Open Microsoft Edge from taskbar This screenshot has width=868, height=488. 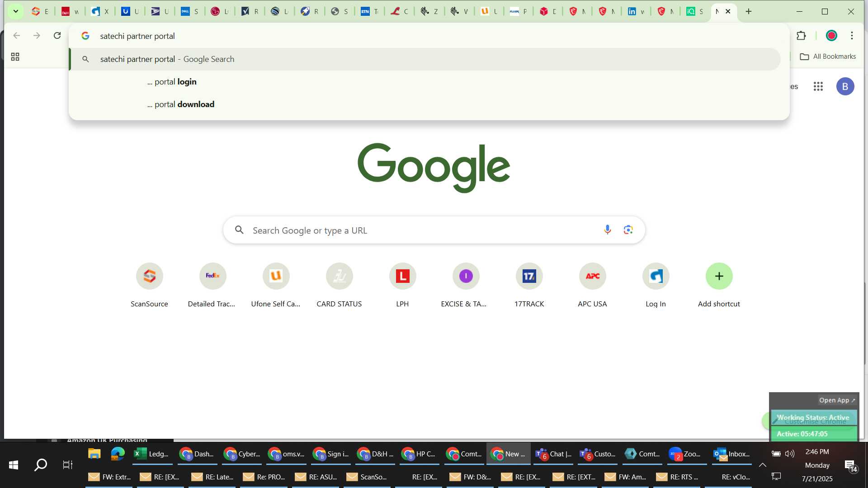[118, 454]
